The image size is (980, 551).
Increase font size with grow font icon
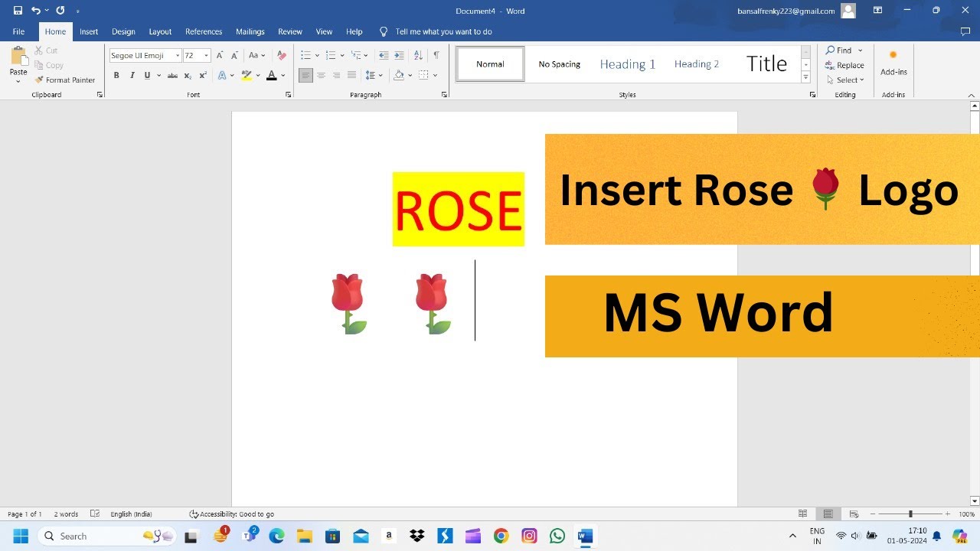point(220,55)
